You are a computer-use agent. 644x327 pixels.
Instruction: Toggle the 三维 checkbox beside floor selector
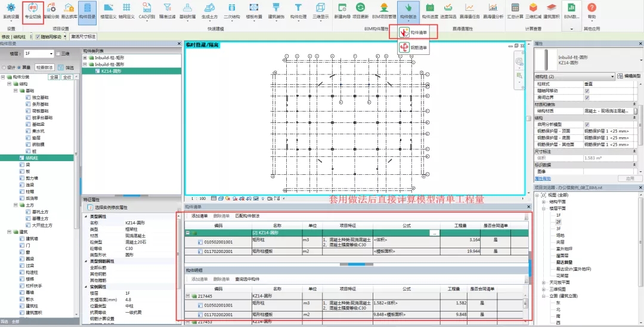tap(58, 54)
